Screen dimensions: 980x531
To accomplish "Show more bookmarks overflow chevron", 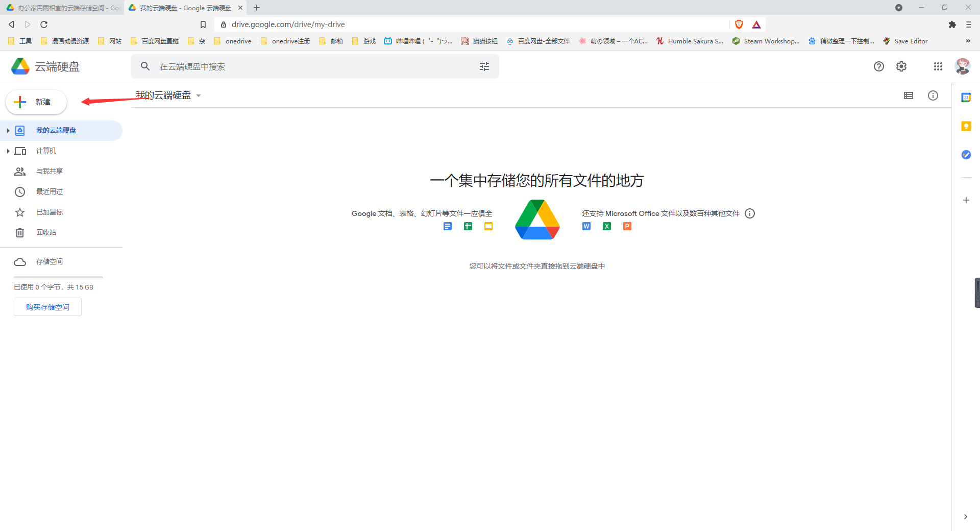I will pyautogui.click(x=968, y=41).
